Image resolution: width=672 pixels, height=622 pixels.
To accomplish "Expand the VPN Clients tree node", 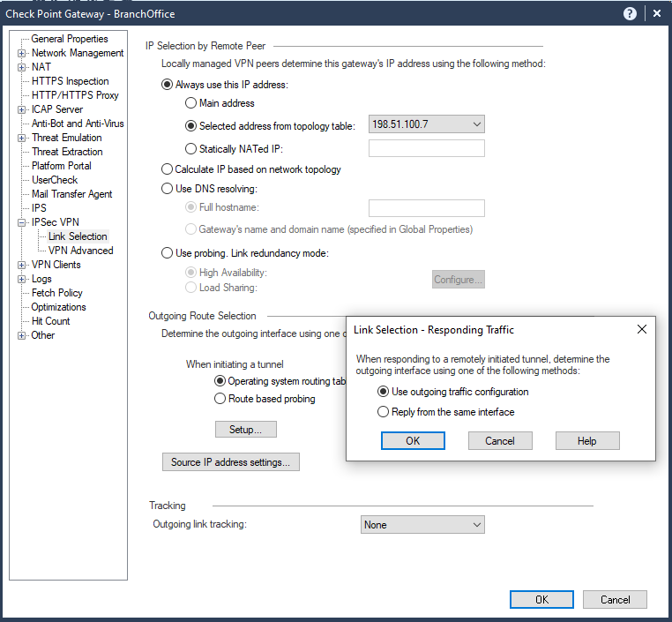I will tap(21, 265).
